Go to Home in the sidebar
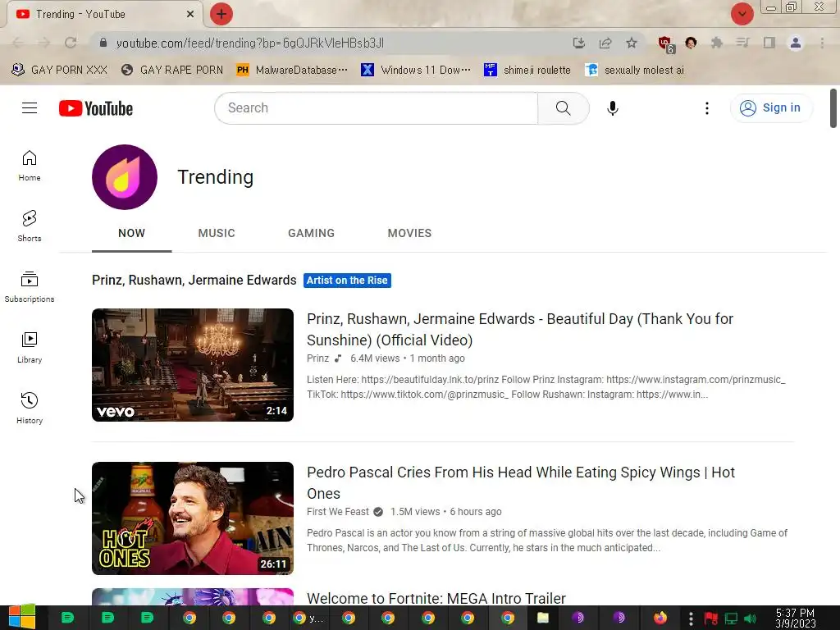 30,166
